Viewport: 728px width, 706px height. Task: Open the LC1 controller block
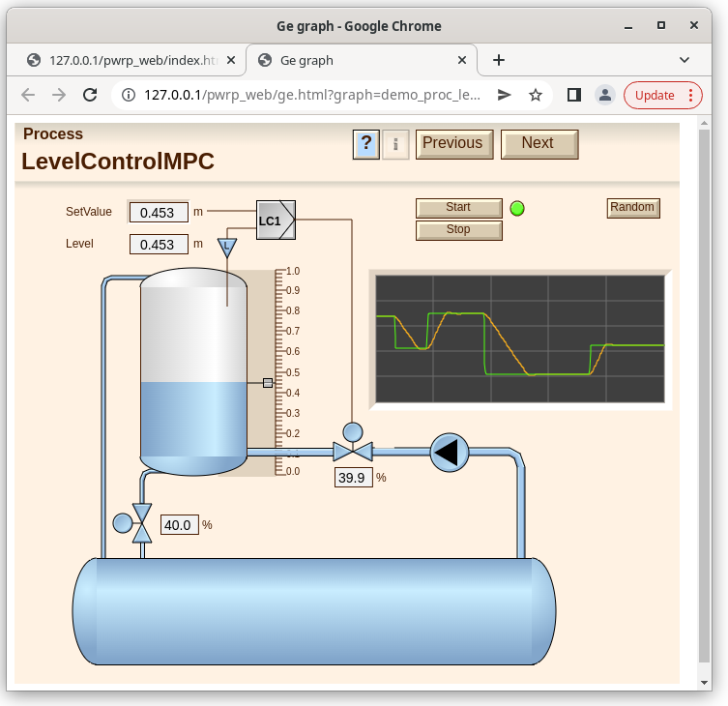click(276, 221)
